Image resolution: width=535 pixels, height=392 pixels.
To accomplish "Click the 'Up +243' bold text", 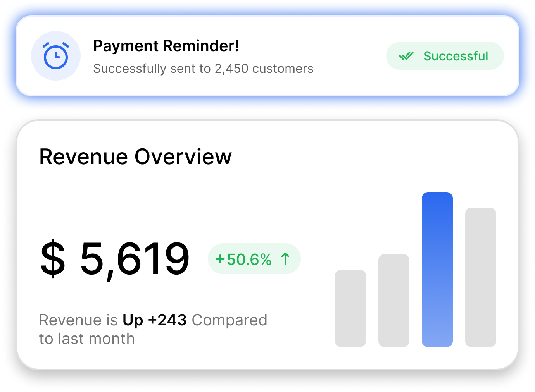I will (x=155, y=320).
